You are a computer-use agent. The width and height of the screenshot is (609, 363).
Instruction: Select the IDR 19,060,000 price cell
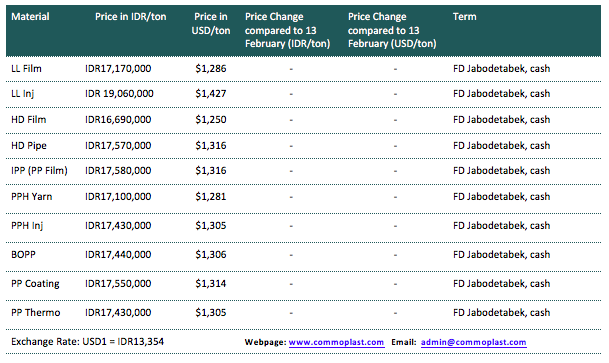[x=119, y=94]
